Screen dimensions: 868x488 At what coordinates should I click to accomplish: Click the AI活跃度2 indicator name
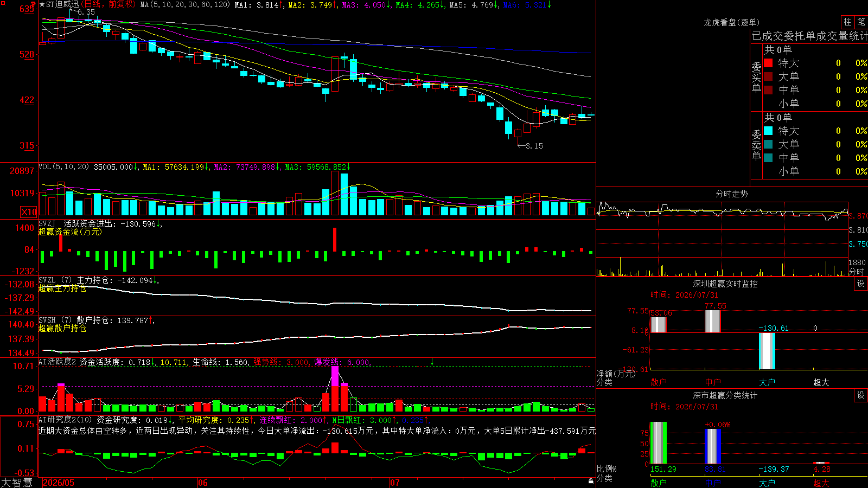point(58,362)
